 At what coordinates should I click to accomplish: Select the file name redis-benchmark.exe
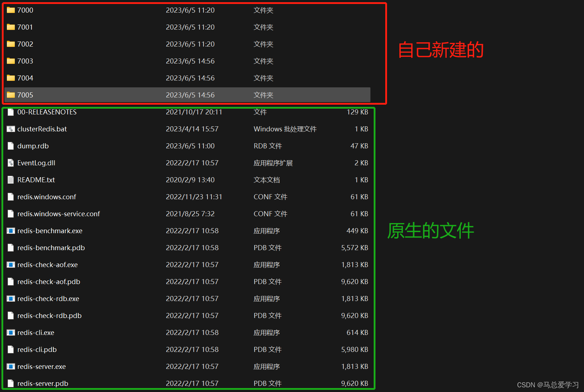(50, 231)
